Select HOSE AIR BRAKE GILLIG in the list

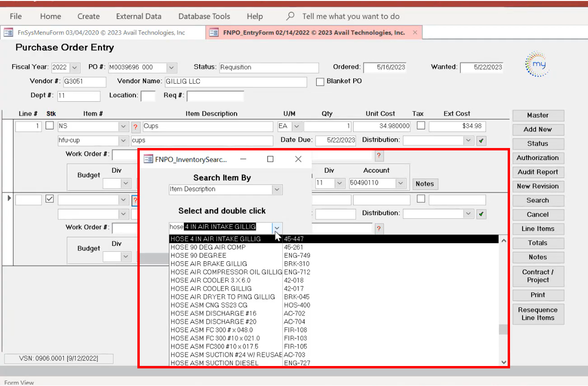209,264
